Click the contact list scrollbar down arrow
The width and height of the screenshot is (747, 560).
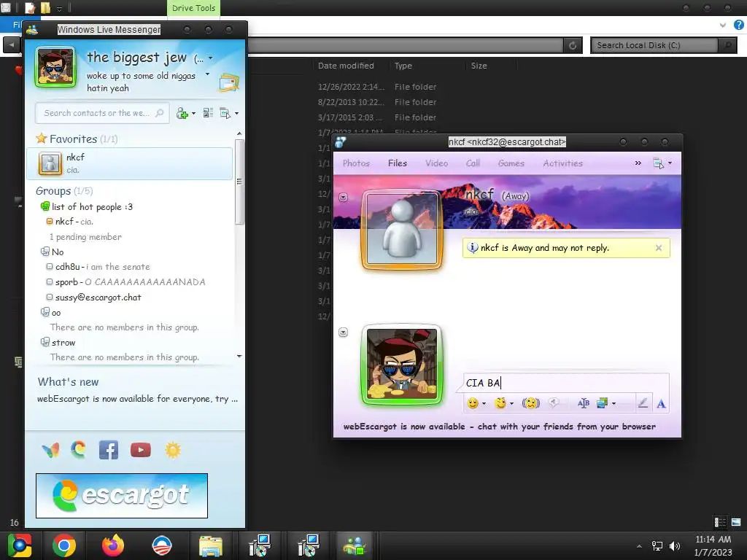239,356
